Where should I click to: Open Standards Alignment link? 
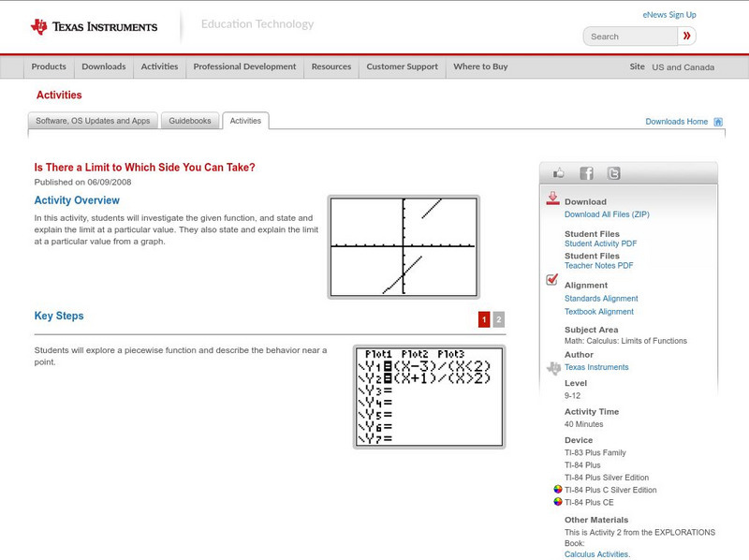[x=601, y=299]
